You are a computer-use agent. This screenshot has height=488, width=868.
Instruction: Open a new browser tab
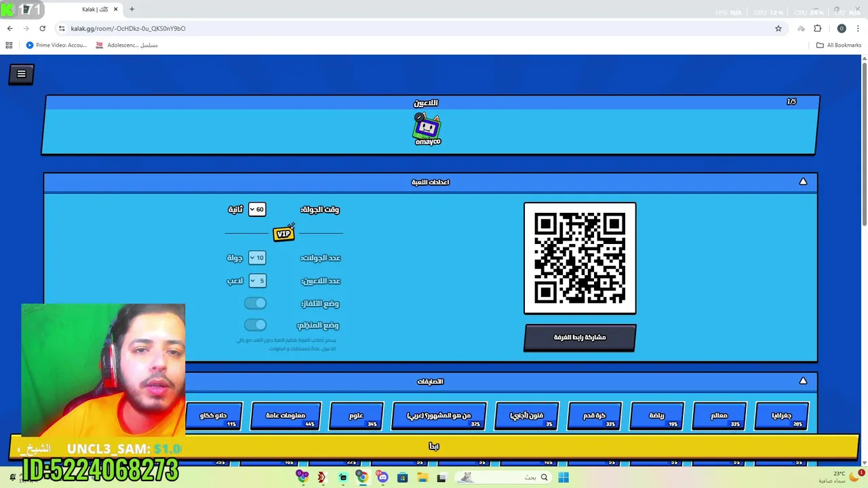click(x=132, y=9)
